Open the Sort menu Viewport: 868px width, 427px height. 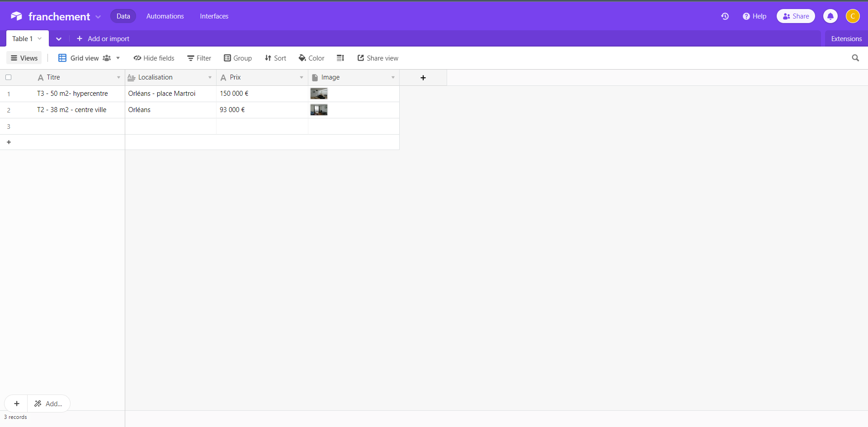tap(275, 58)
